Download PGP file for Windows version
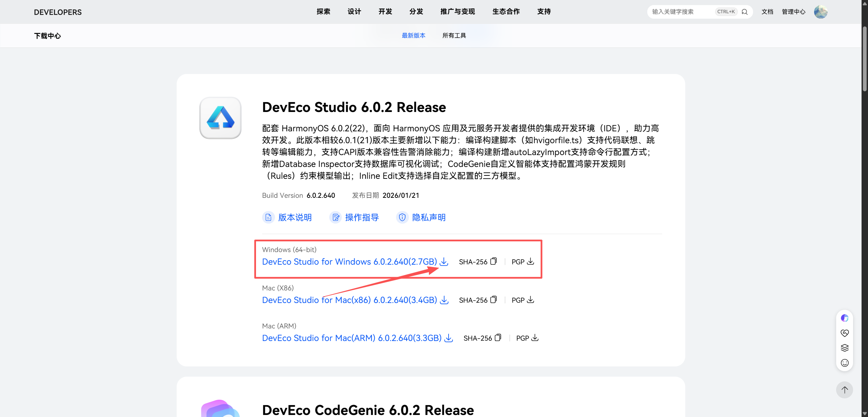The image size is (868, 417). 530,261
